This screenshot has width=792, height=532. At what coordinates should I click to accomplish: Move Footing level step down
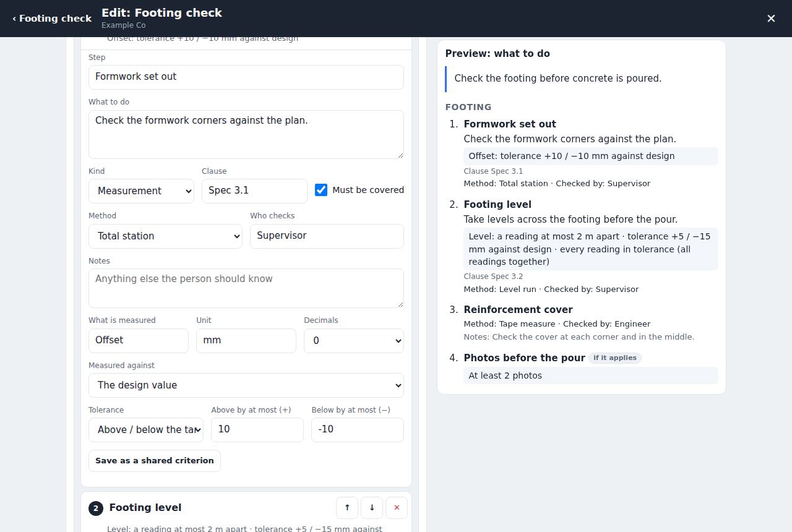[x=372, y=508]
